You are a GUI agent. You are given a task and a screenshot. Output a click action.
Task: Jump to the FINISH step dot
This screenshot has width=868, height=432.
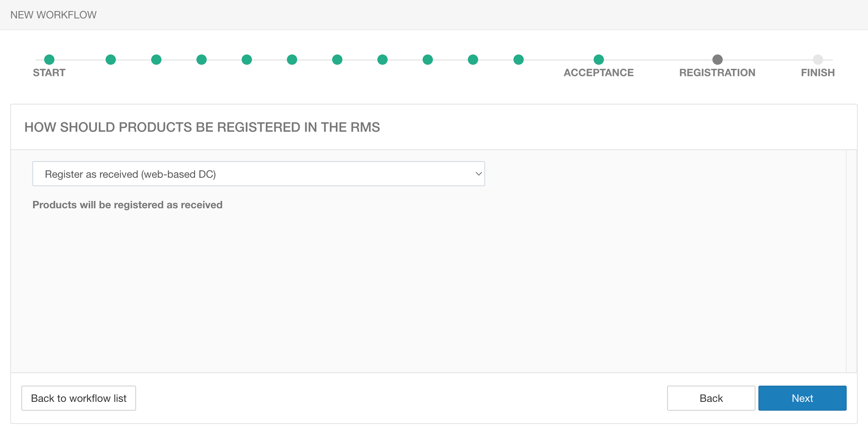point(818,60)
